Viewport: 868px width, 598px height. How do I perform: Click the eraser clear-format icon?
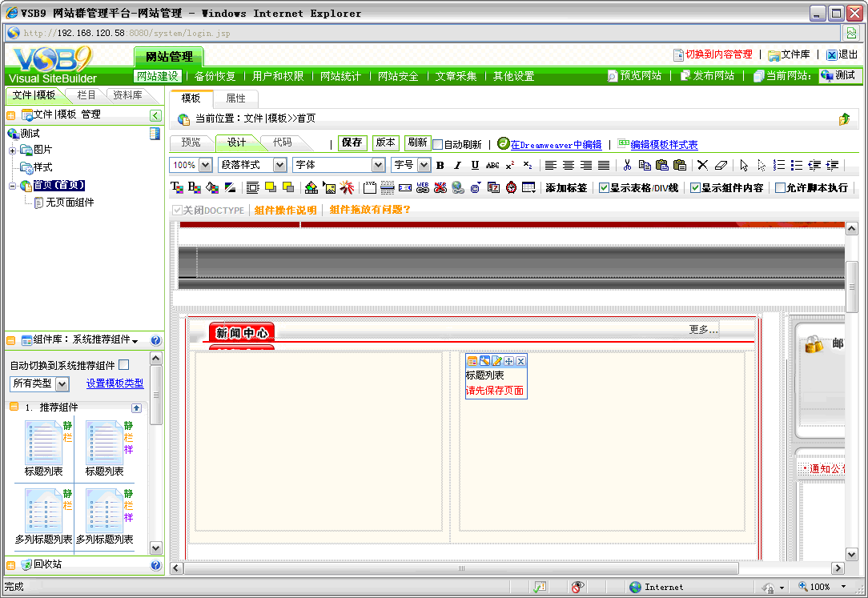[721, 165]
